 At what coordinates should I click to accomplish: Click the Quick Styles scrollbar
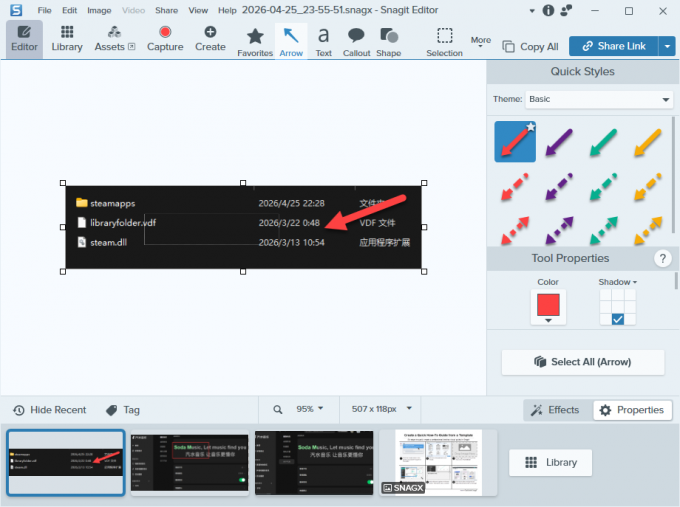673,175
